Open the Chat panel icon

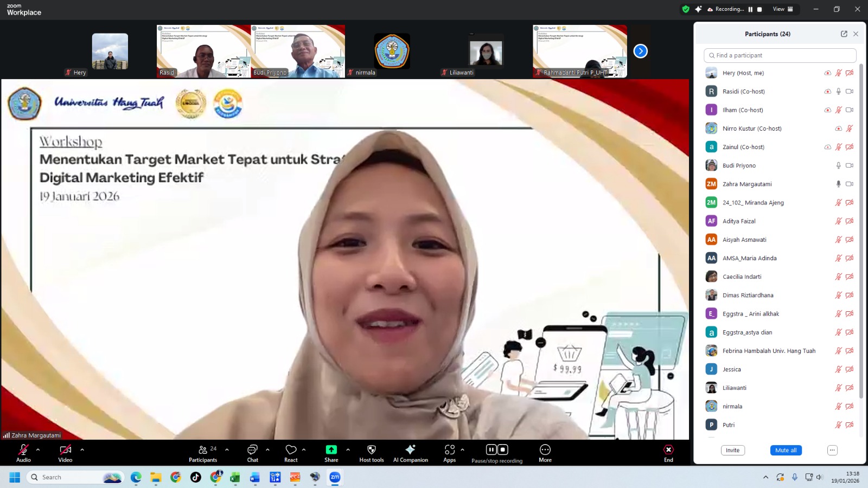(252, 450)
